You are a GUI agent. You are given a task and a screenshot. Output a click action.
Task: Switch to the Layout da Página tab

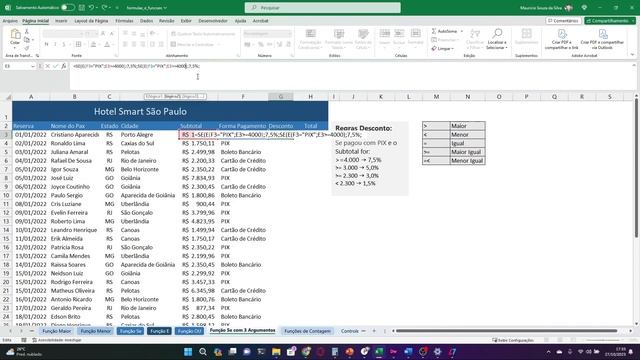click(x=91, y=21)
